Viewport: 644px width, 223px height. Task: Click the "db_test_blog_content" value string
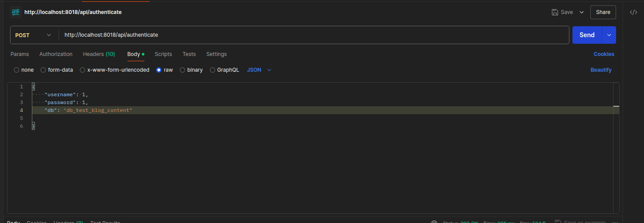tap(98, 110)
